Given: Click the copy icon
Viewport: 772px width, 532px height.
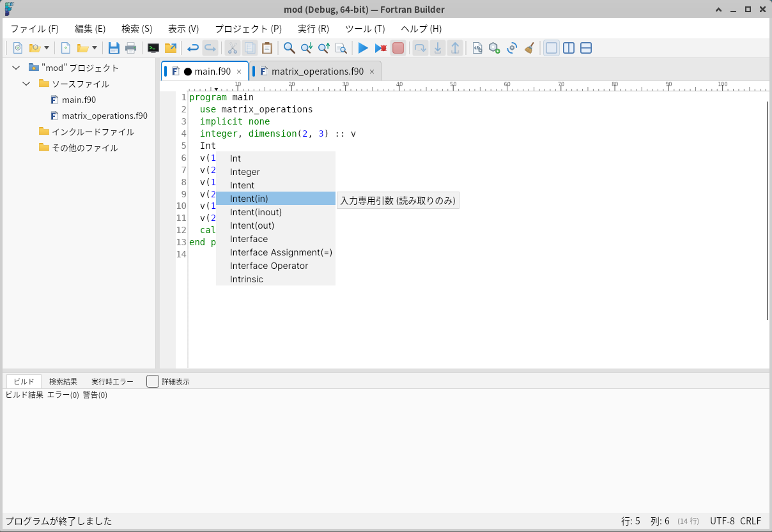Looking at the screenshot, I should [250, 48].
